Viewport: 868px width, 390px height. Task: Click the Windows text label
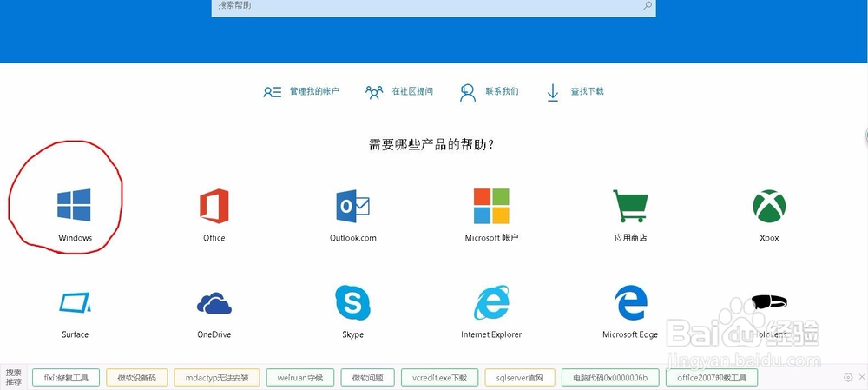tap(75, 238)
